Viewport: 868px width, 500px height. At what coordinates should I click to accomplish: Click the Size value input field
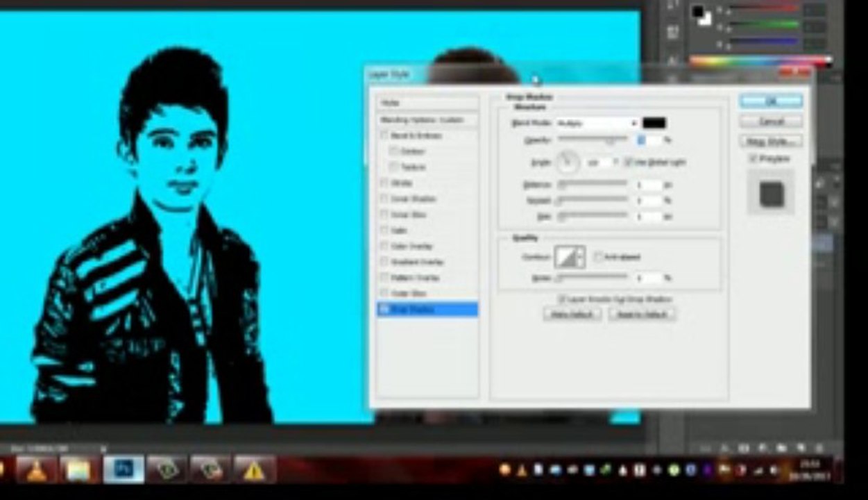[649, 217]
